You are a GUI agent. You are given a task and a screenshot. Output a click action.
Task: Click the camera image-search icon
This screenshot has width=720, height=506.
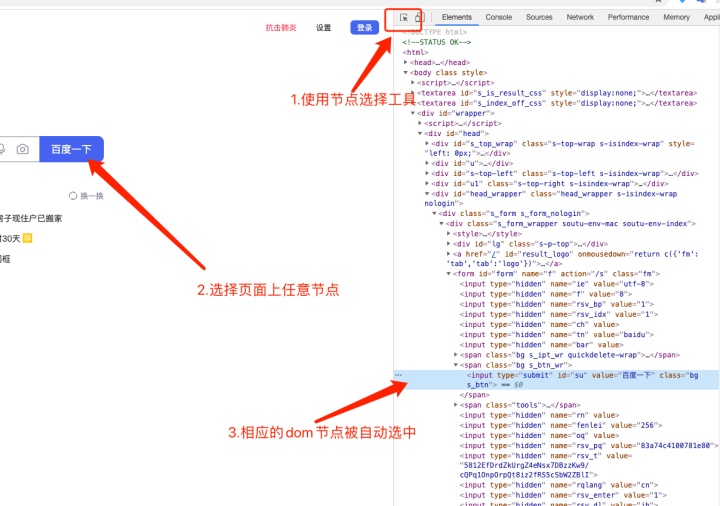point(22,149)
